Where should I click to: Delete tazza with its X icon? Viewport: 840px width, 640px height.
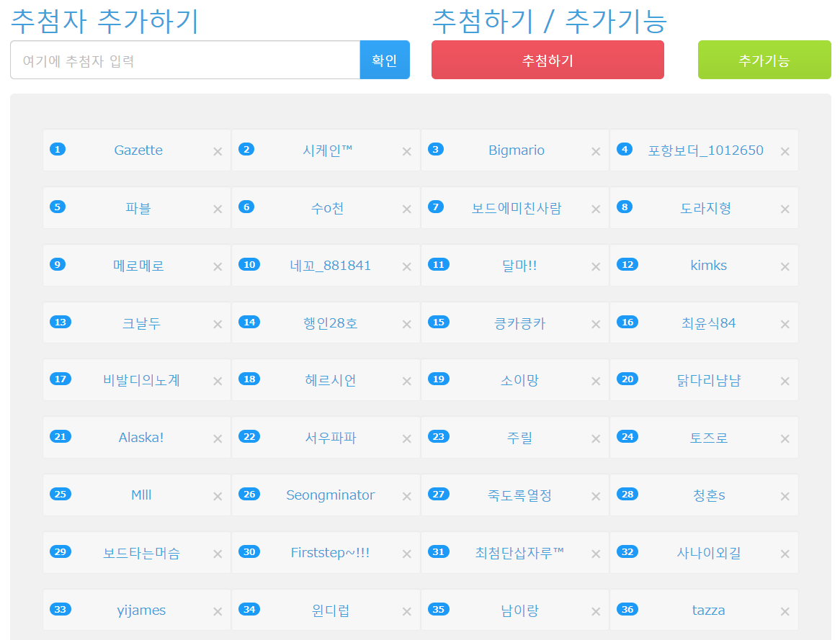785,612
